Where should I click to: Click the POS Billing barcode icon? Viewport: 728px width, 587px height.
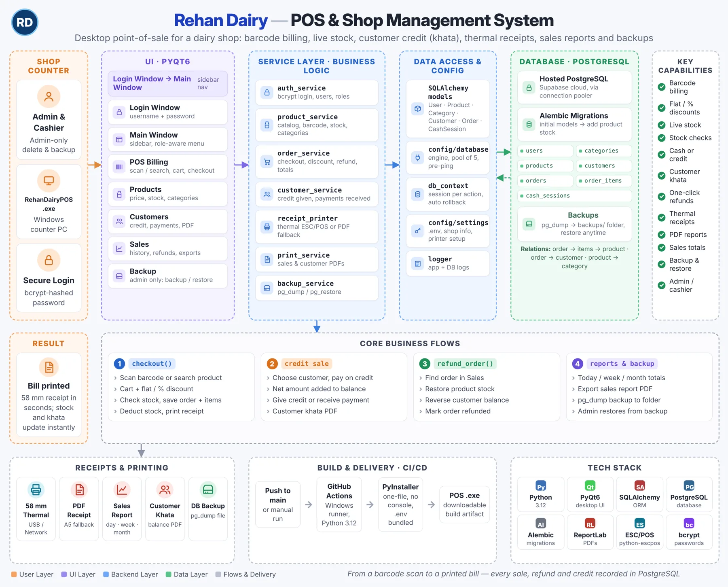click(119, 166)
